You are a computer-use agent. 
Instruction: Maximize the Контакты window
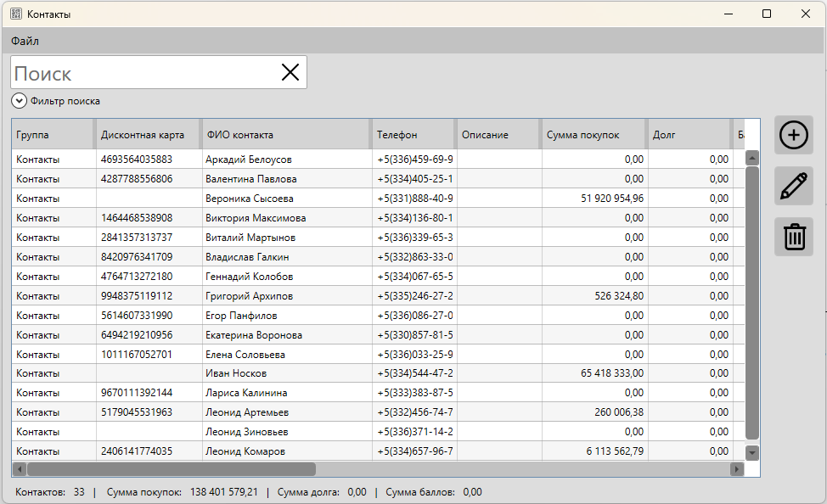click(767, 14)
